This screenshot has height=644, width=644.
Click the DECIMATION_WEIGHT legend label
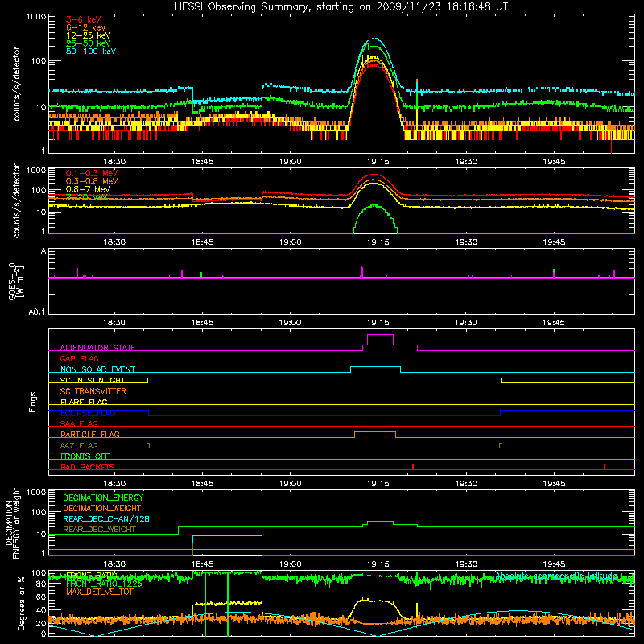(x=102, y=508)
